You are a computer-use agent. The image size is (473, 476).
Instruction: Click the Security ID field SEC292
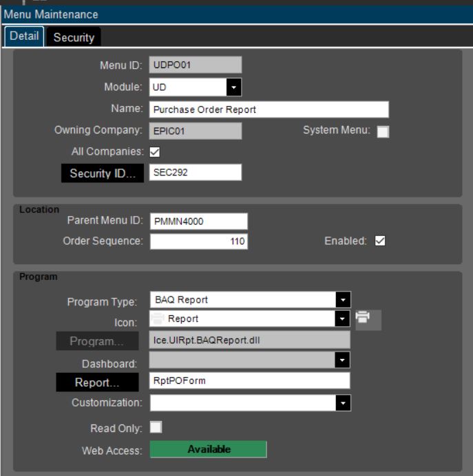point(196,173)
